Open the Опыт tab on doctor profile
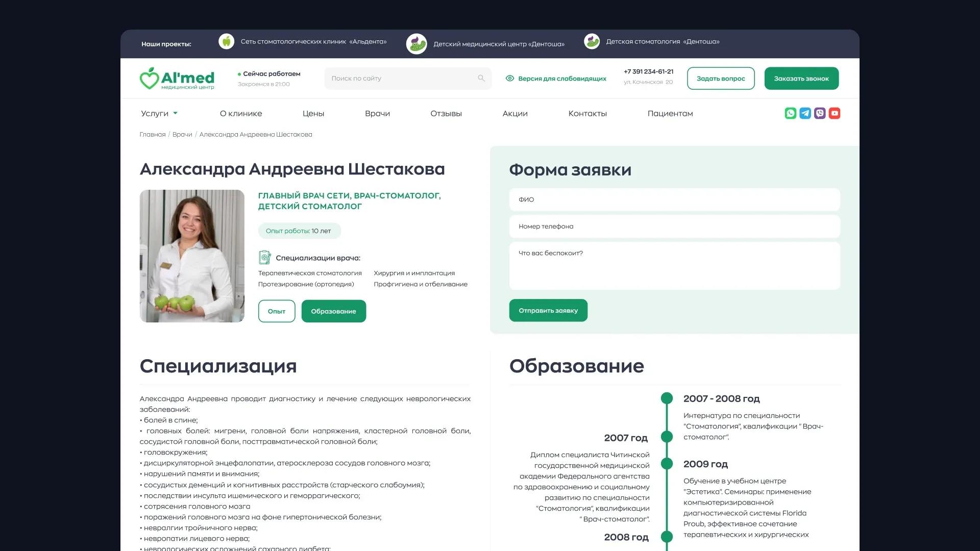980x551 pixels. coord(276,311)
